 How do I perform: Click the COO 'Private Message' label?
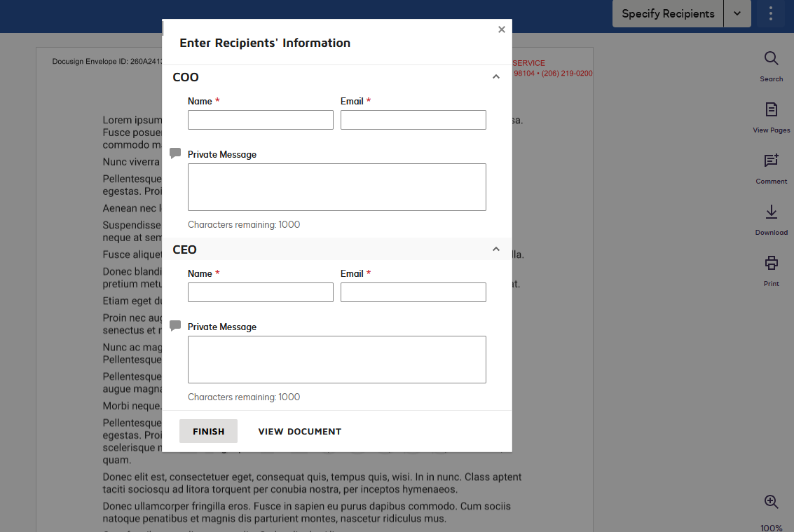click(x=221, y=154)
